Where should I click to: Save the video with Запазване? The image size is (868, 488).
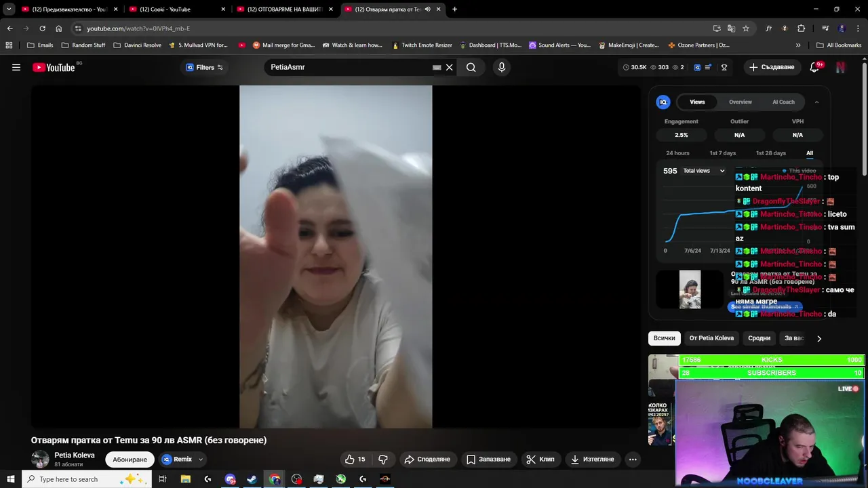tap(488, 459)
